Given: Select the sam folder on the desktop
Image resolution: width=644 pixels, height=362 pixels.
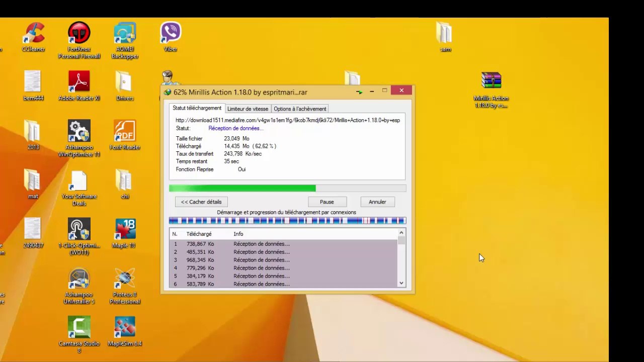Looking at the screenshot, I should point(445,37).
